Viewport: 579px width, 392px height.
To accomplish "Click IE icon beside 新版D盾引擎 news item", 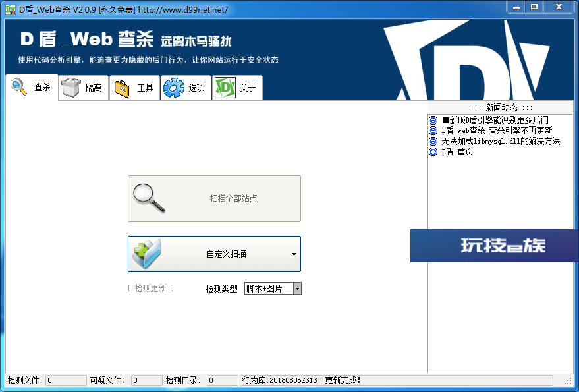I will (x=433, y=120).
